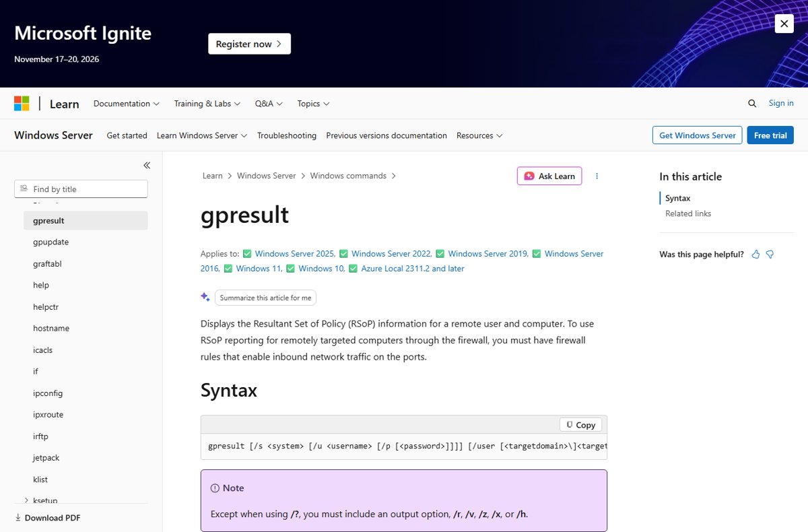
Task: Jump to Syntax in this article
Action: coord(678,198)
